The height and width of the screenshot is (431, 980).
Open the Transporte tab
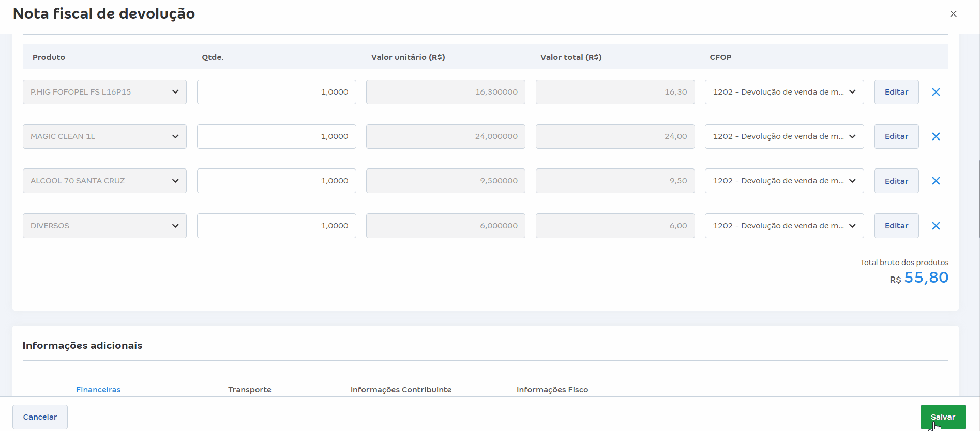click(249, 390)
